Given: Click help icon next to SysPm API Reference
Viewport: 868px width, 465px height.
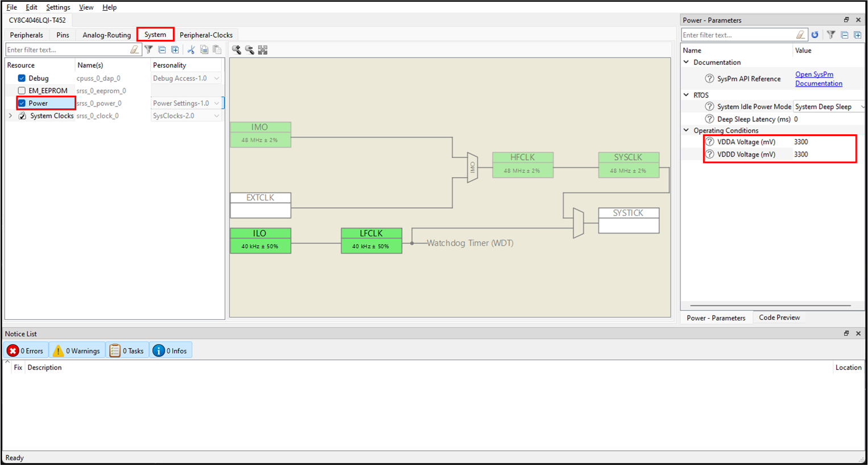Looking at the screenshot, I should point(709,79).
